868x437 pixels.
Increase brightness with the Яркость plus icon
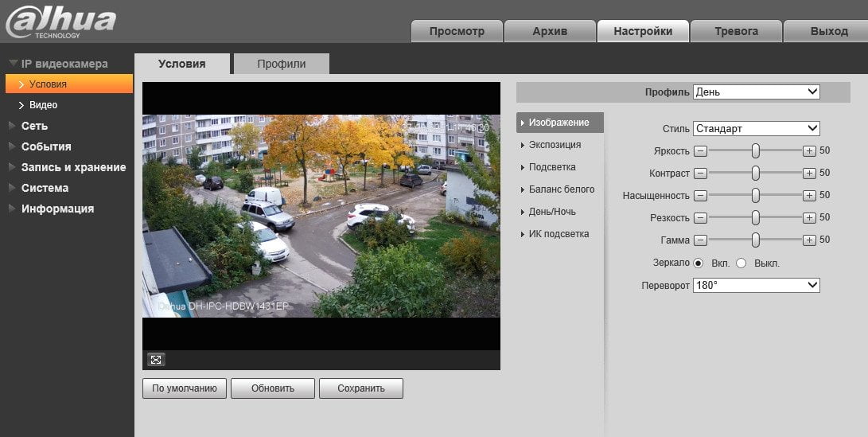809,150
